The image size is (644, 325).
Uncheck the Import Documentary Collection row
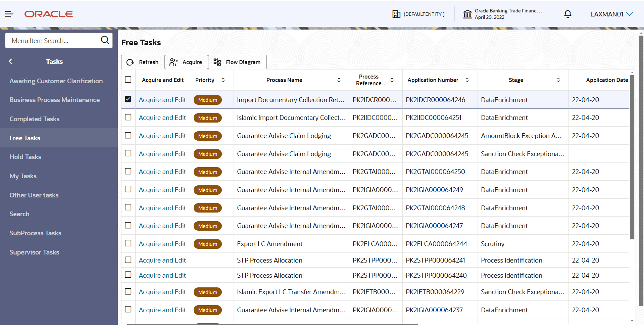click(128, 99)
